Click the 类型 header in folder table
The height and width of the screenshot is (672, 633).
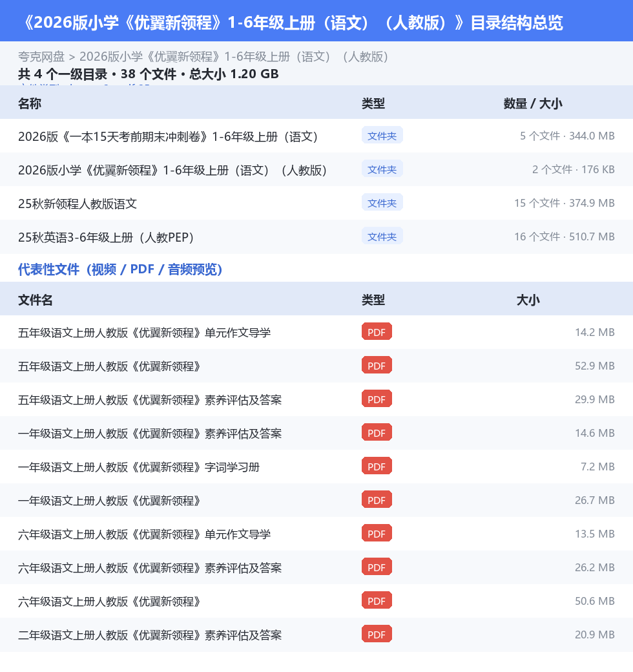pos(373,103)
